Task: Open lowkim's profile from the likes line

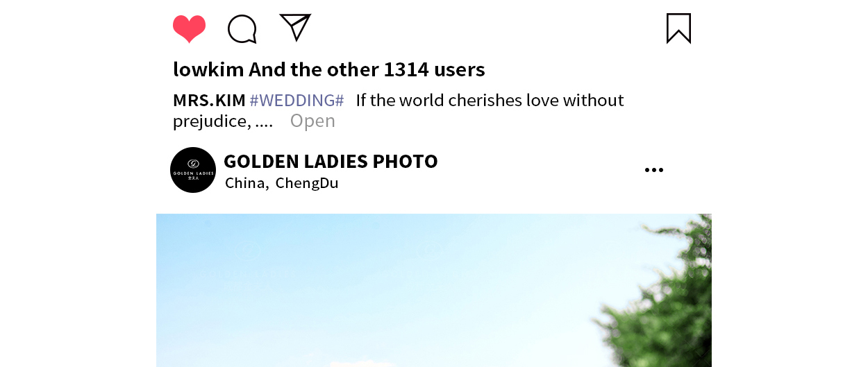Action: point(208,69)
